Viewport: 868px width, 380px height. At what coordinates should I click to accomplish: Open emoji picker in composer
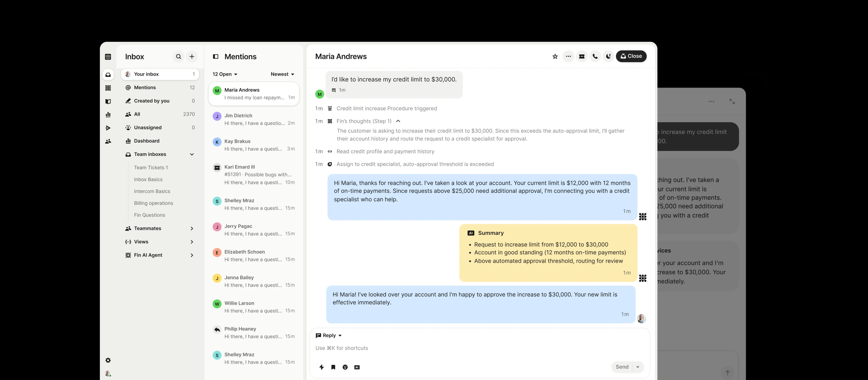[345, 367]
